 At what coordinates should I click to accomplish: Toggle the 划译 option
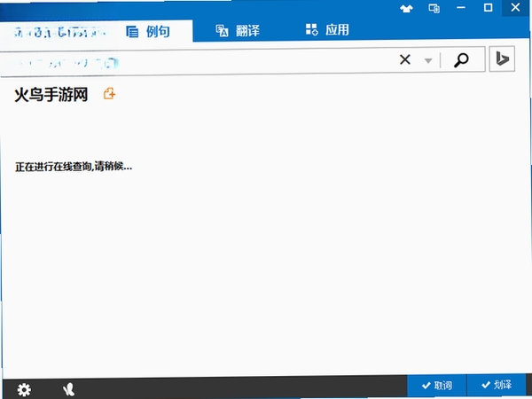click(x=497, y=385)
